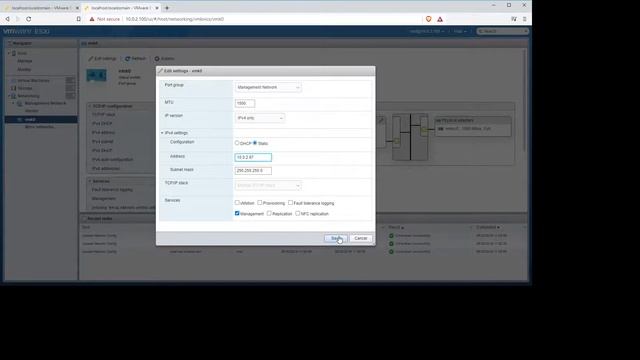640x360 pixels.
Task: Open a new browser tab with plus
Action: pos(167,8)
